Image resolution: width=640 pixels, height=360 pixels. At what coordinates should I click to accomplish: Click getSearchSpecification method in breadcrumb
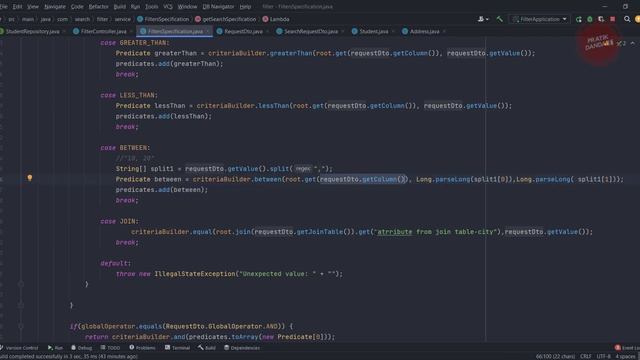click(225, 19)
